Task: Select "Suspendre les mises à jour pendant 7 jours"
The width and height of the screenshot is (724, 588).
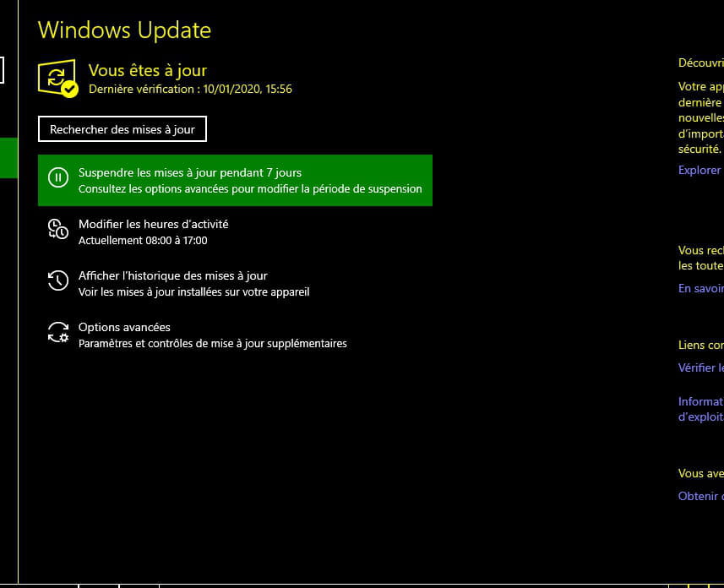Action: point(235,180)
